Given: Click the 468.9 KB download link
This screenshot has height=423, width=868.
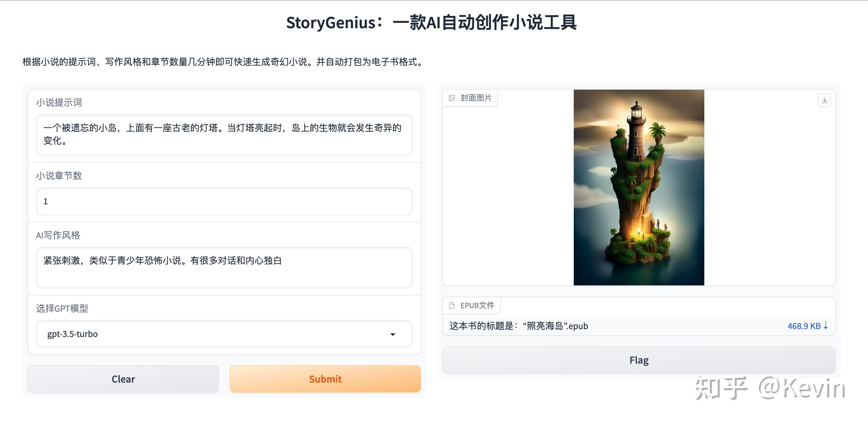Looking at the screenshot, I should pos(804,326).
